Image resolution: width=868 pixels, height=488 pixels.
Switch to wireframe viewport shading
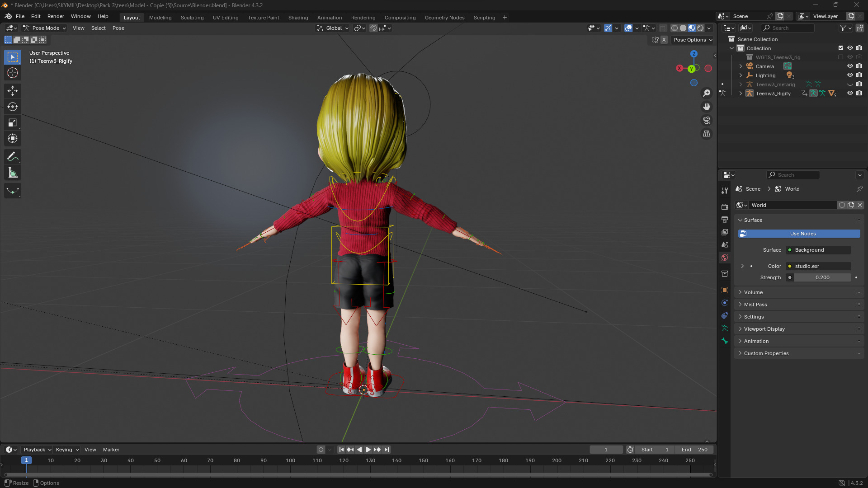pyautogui.click(x=674, y=28)
